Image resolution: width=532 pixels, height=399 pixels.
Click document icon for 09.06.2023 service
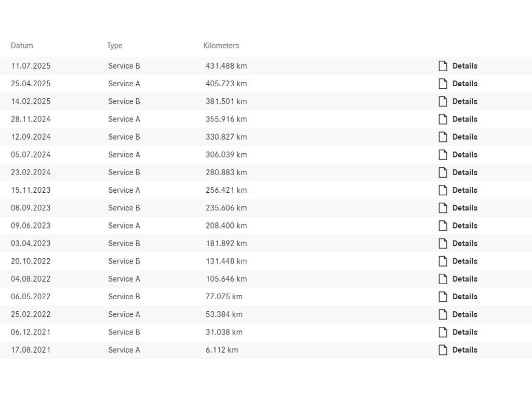coord(443,225)
